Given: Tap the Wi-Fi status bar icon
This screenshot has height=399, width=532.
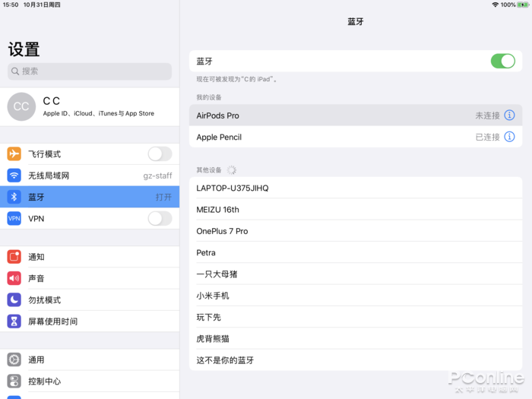Looking at the screenshot, I should click(x=495, y=5).
